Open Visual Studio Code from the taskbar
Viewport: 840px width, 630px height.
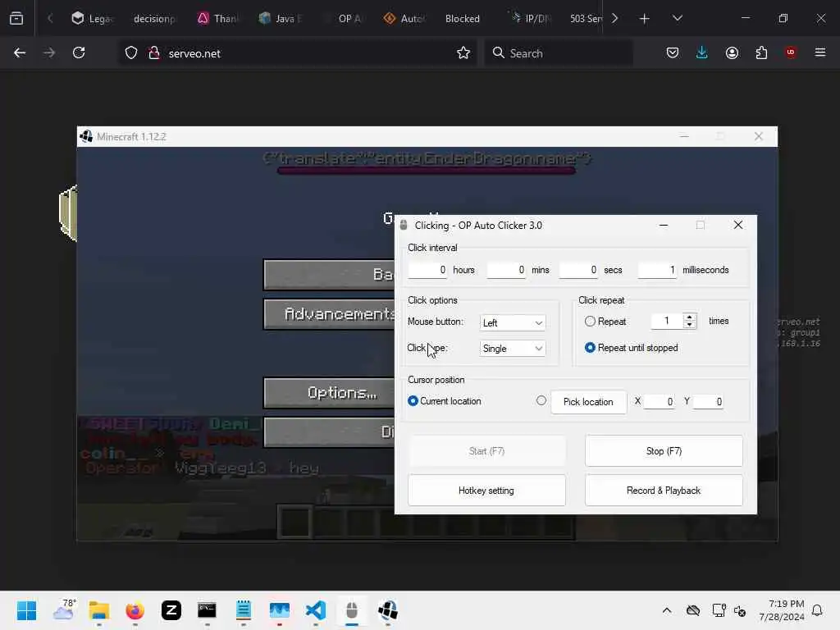point(316,610)
